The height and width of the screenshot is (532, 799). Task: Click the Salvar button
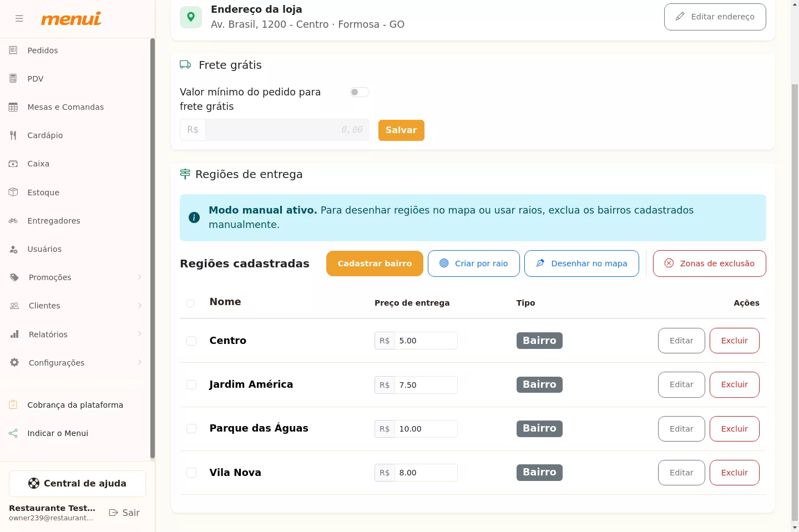click(x=401, y=130)
